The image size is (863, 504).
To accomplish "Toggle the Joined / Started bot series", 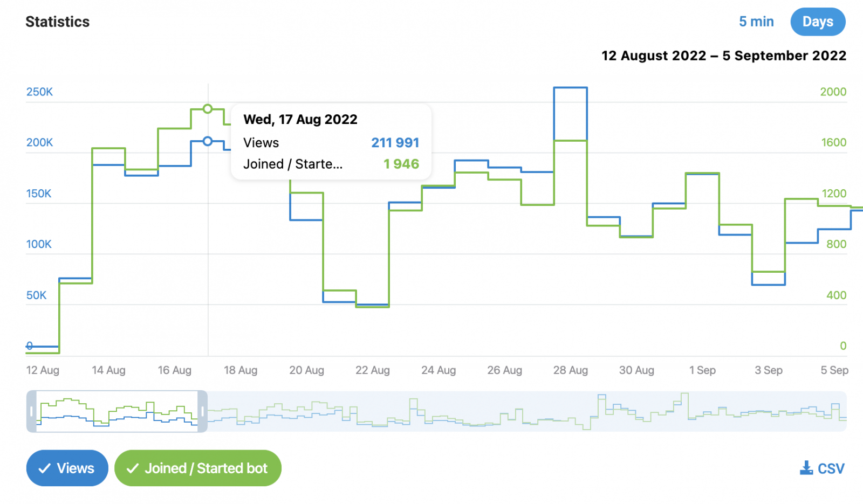I will (198, 468).
